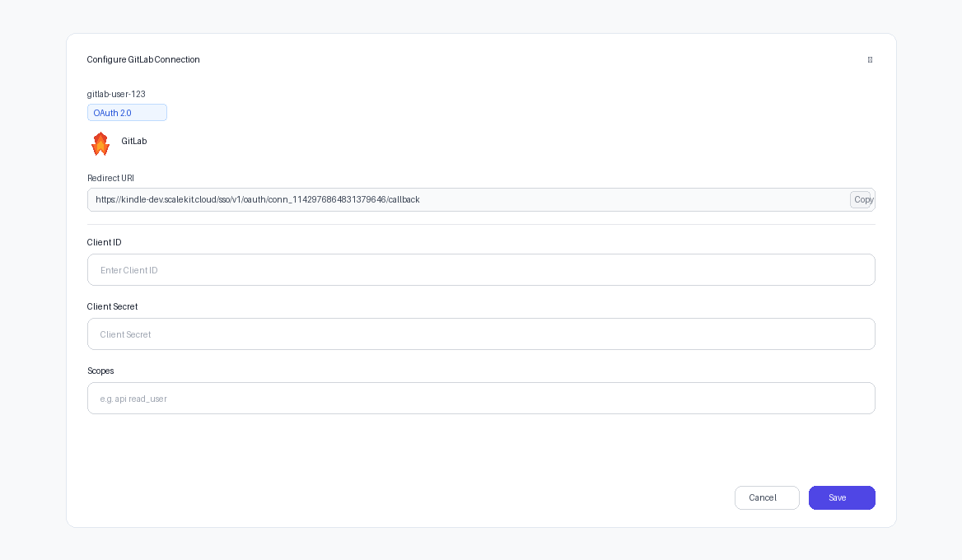Cancel the GitLab connection configuration
The image size is (962, 560).
(766, 497)
